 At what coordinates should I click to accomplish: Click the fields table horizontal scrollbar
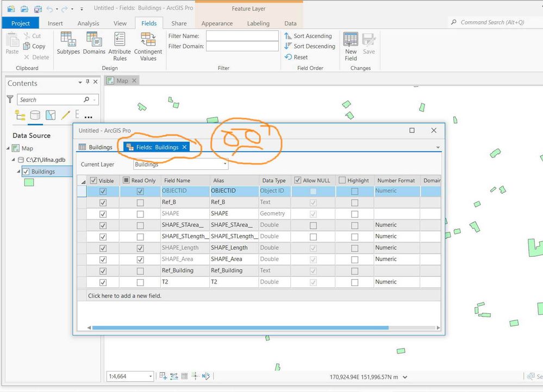(x=240, y=327)
